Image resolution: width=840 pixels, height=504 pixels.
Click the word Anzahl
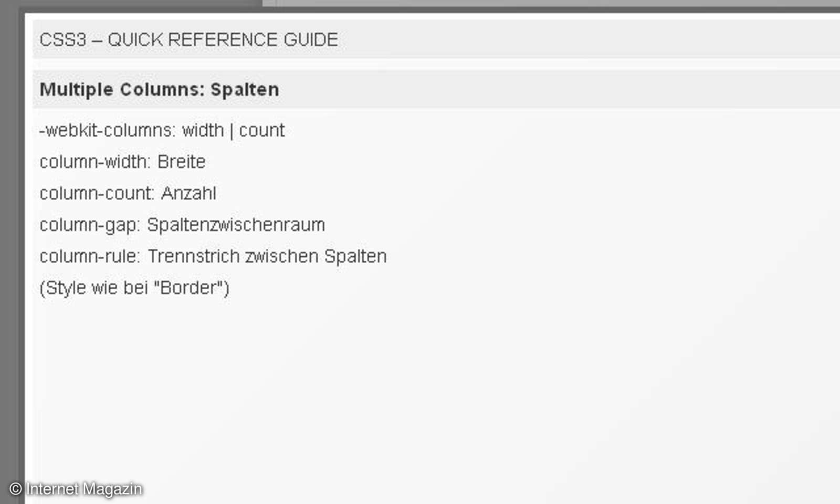188,193
